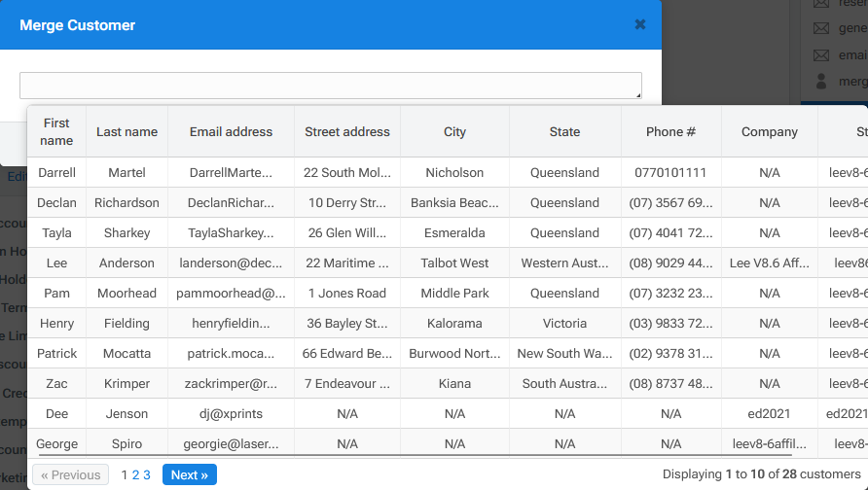Close the Merge Customer dialog
868x490 pixels.
(640, 24)
